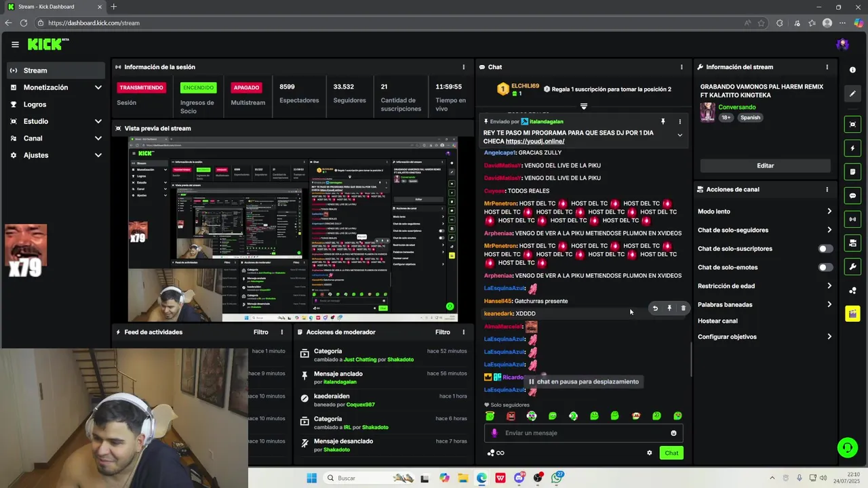The height and width of the screenshot is (488, 868).
Task: Click the pencil edit icon in right sidebar
Action: [852, 94]
